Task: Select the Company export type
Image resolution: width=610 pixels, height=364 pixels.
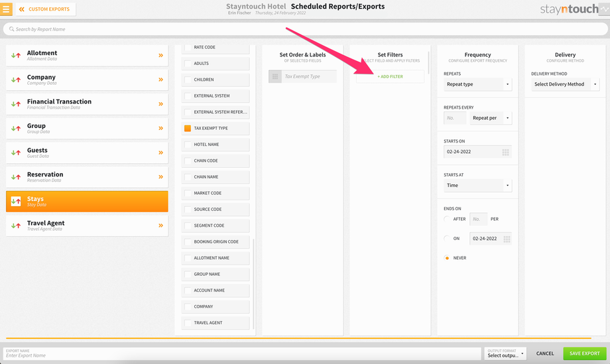Action: (87, 80)
